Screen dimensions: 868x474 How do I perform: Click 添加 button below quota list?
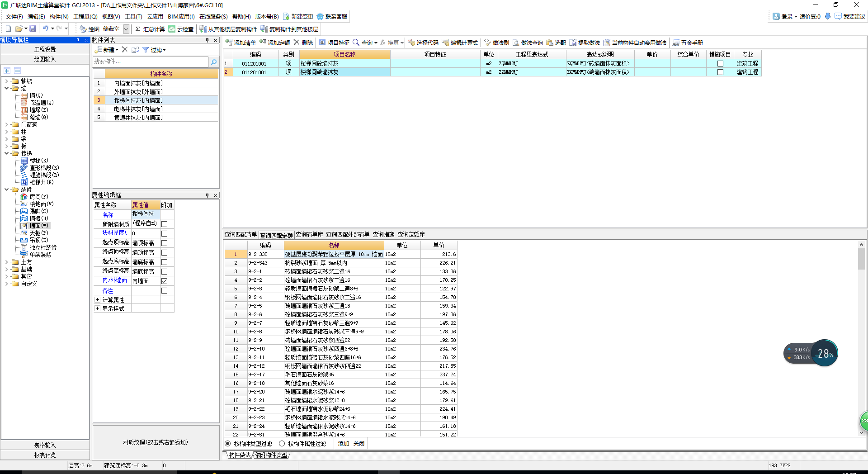[343, 444]
